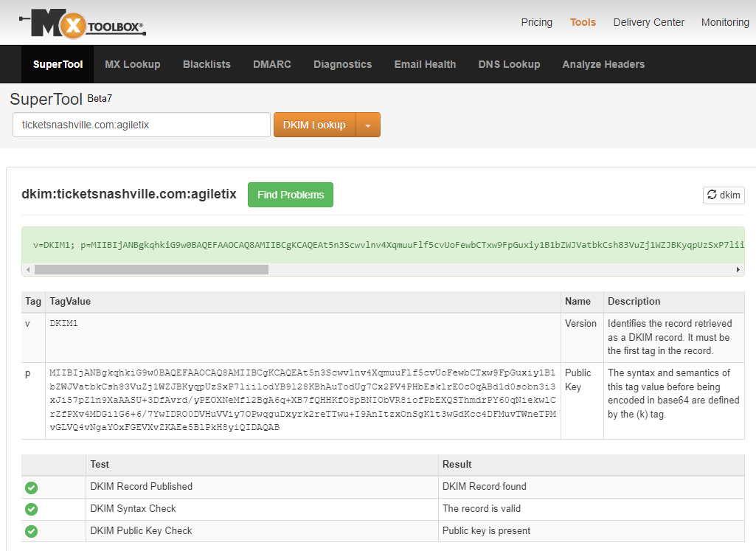Click the SuperTool Beta7 title
The height and width of the screenshot is (551, 756).
click(x=60, y=99)
